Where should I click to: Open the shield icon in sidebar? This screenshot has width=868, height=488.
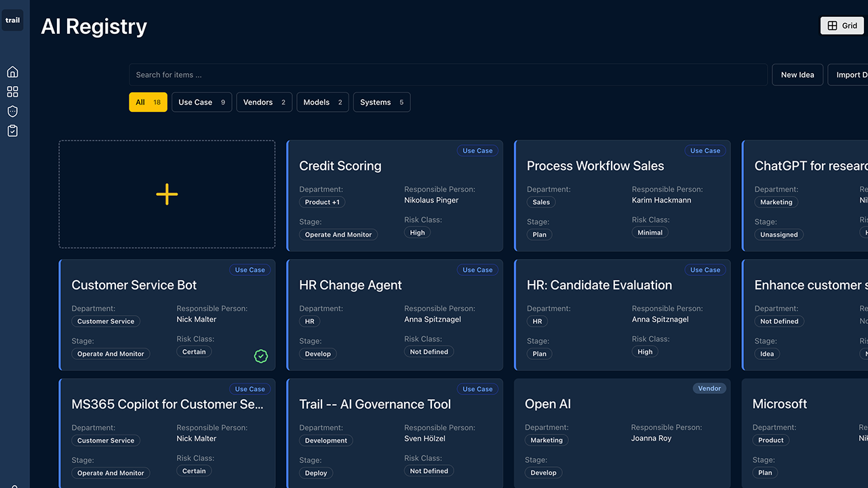[12, 112]
